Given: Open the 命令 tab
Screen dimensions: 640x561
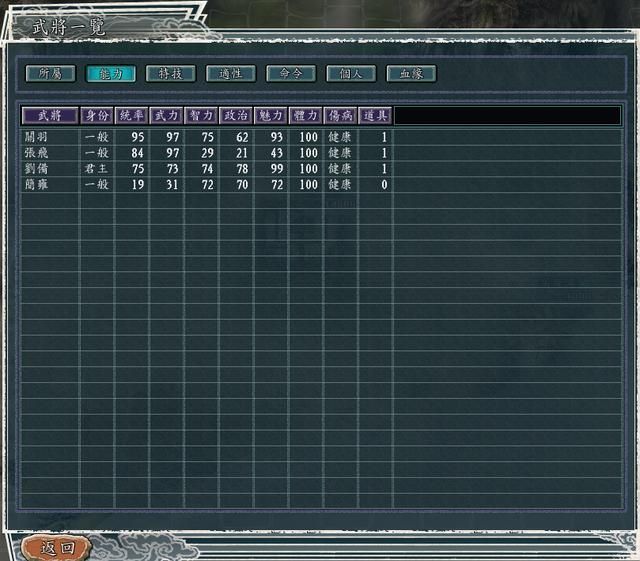Looking at the screenshot, I should tap(290, 74).
